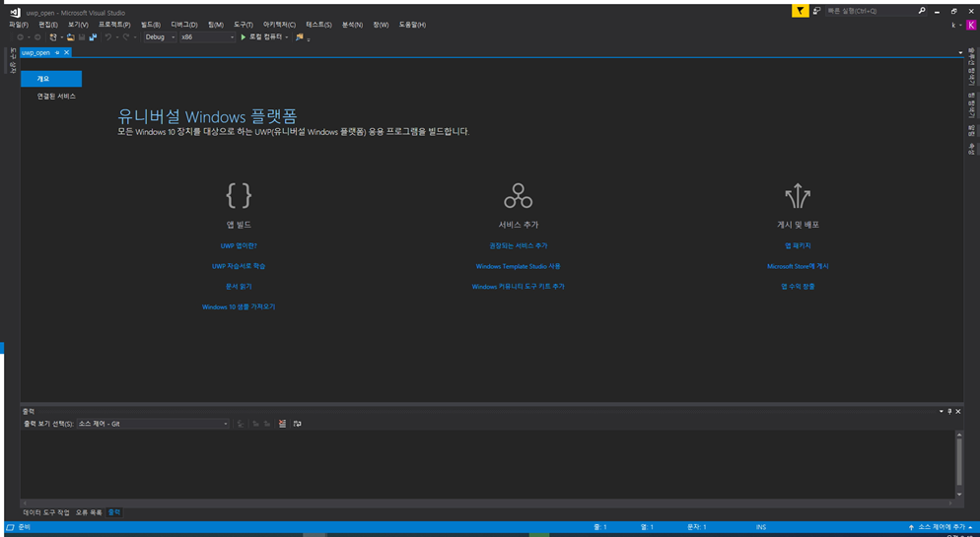Open the active documents list dropdown arrow

[x=960, y=52]
